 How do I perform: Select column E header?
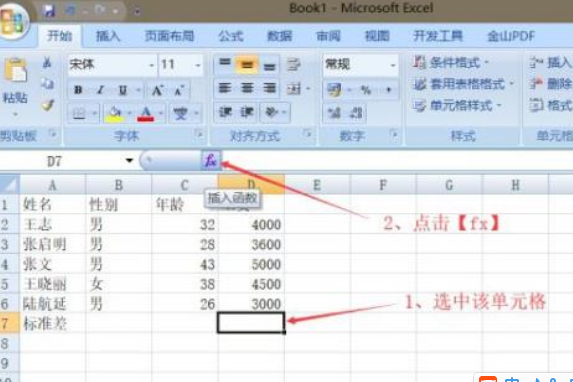pos(317,185)
